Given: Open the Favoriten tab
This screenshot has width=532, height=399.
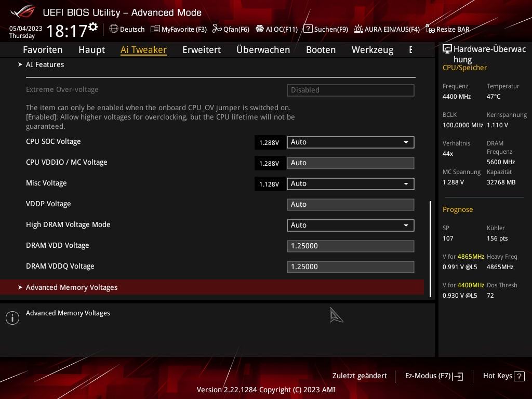Looking at the screenshot, I should (43, 50).
